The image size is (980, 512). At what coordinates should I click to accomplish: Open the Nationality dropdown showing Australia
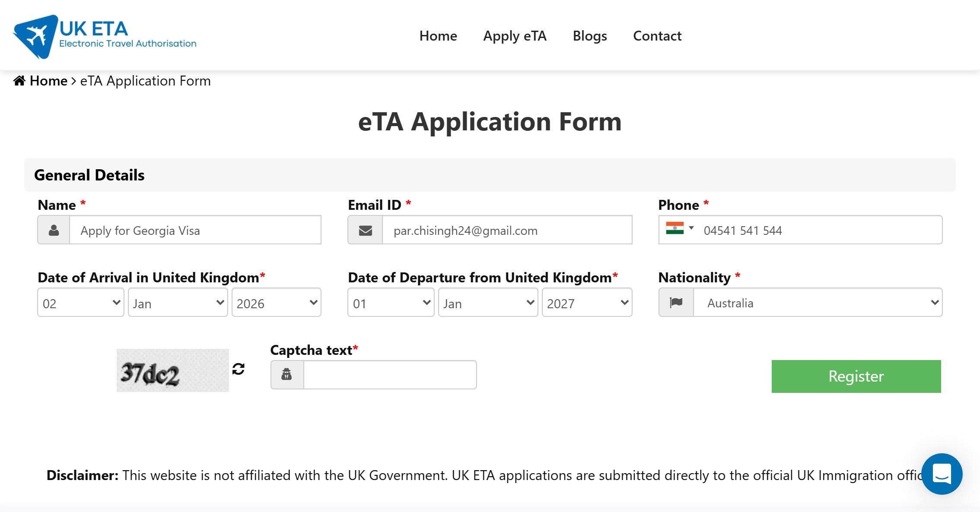pos(818,303)
